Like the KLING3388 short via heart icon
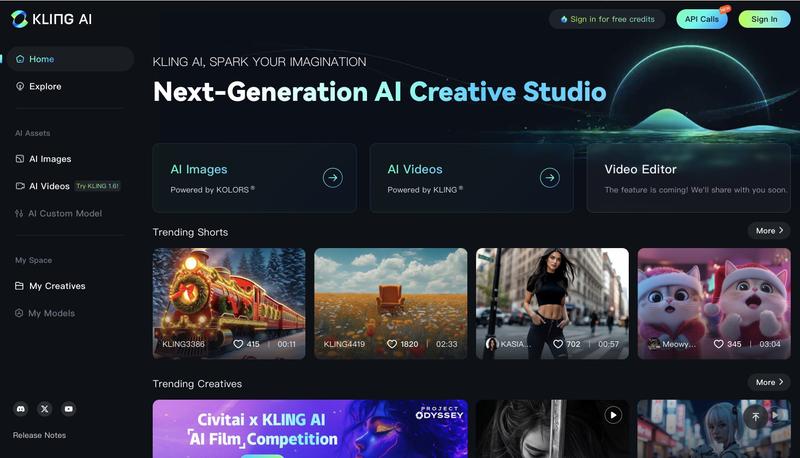The width and height of the screenshot is (800, 458). [238, 344]
